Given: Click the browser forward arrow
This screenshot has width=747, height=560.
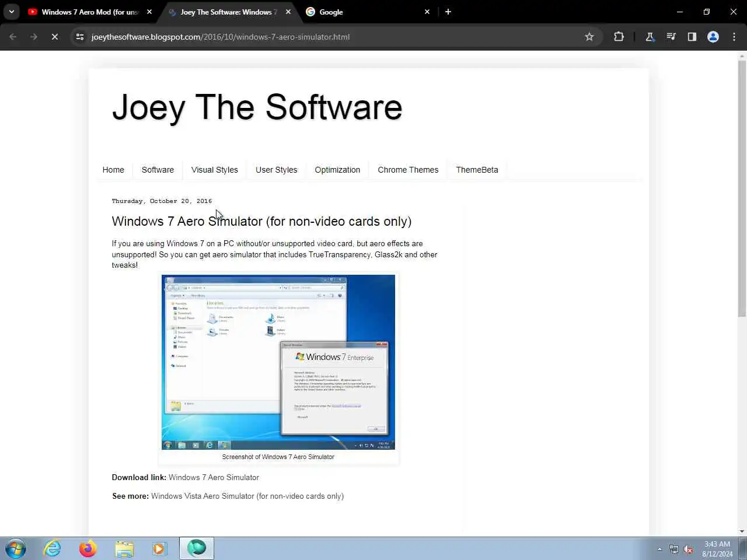Looking at the screenshot, I should click(x=33, y=37).
